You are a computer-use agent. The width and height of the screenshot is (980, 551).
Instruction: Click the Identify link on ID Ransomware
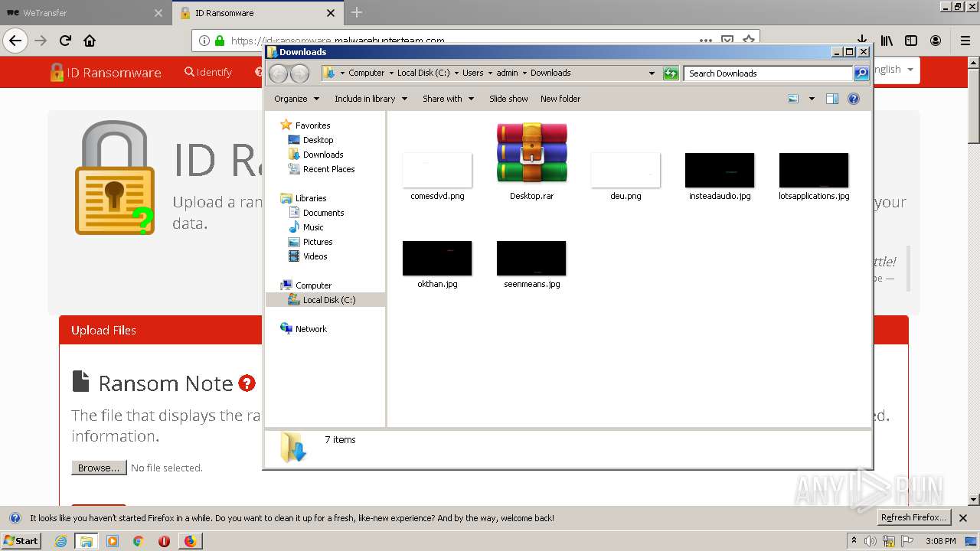coord(208,72)
